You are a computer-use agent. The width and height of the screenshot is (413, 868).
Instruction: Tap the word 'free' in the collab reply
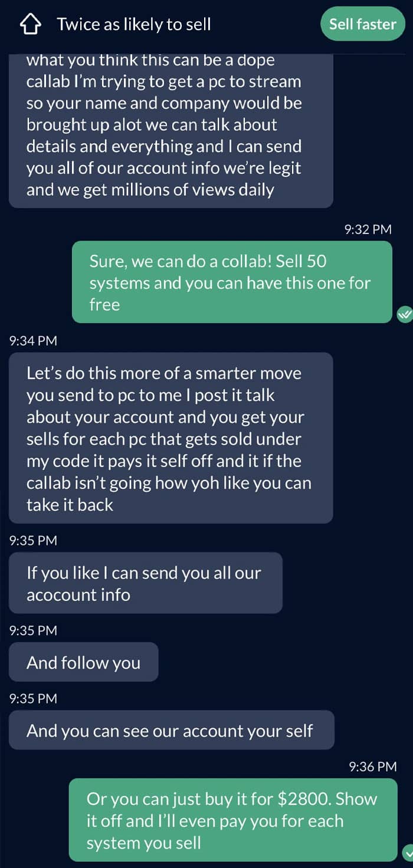pos(104,304)
